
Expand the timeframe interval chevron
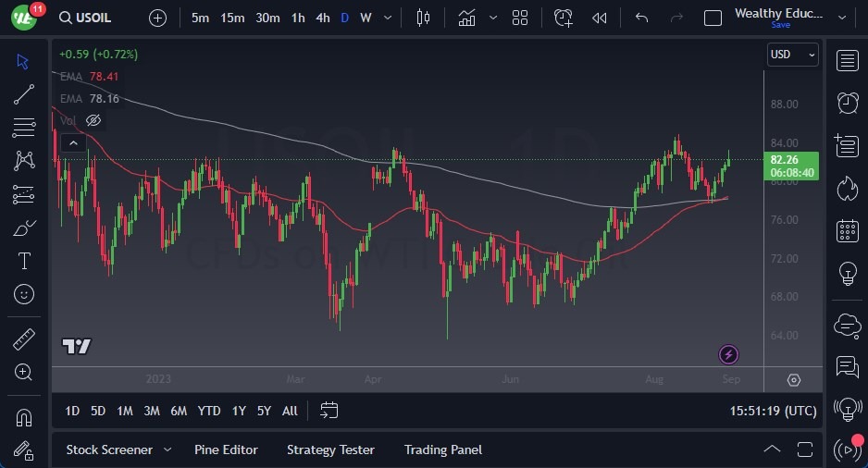coord(387,18)
